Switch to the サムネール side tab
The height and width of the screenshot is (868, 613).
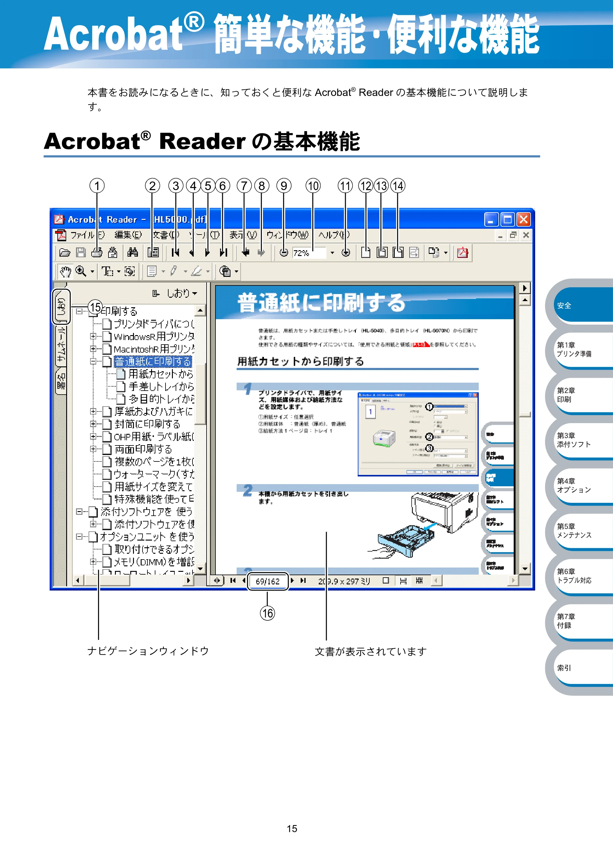tap(61, 346)
